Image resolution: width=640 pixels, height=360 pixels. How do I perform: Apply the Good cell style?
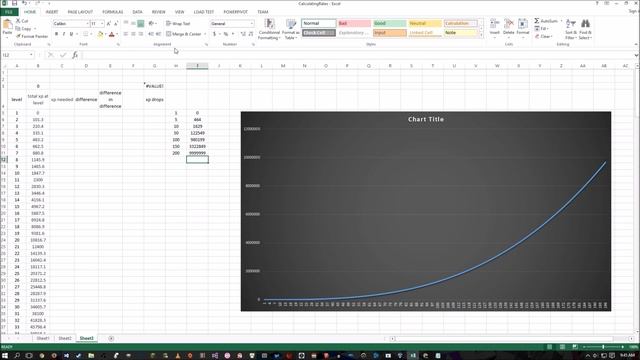389,23
